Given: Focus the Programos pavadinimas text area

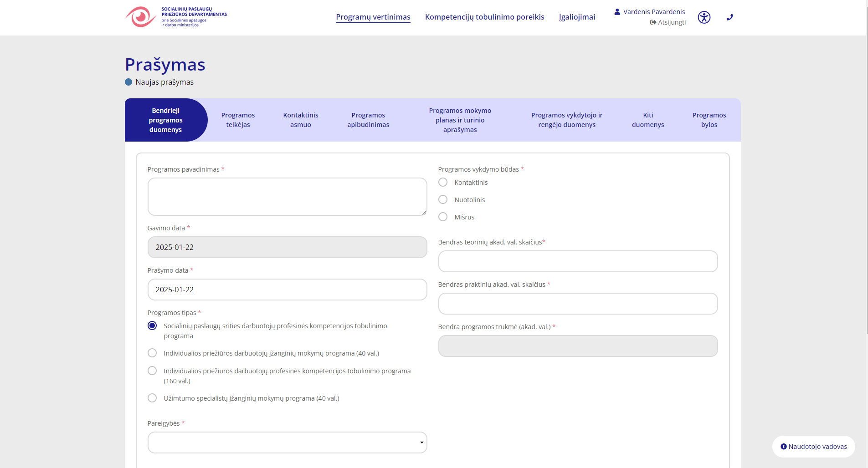Looking at the screenshot, I should 287,197.
